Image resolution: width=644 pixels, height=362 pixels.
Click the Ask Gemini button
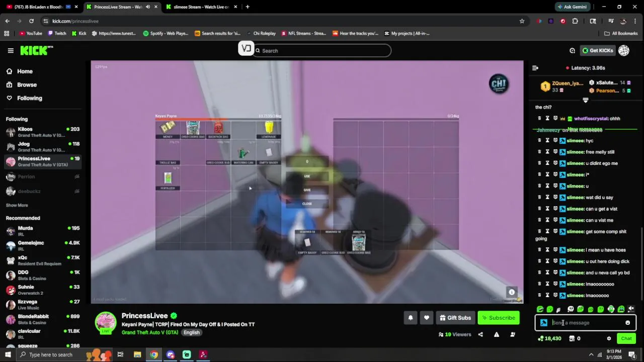tap(572, 7)
